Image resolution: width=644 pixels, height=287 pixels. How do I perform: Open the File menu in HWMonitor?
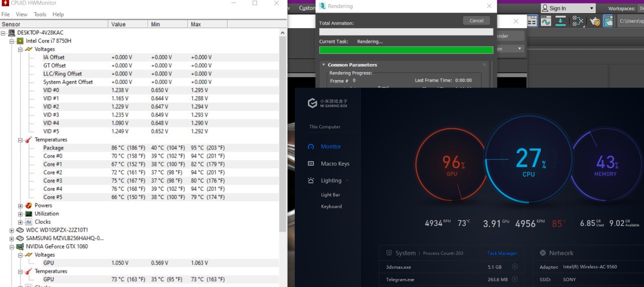[x=6, y=15]
